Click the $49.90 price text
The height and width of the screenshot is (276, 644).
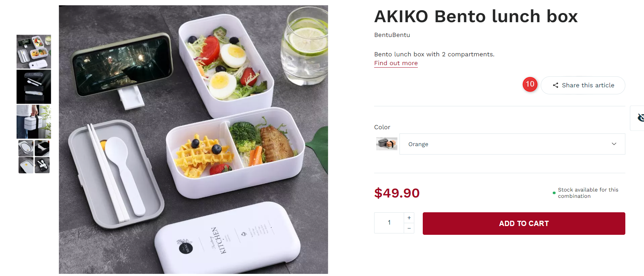tap(397, 193)
